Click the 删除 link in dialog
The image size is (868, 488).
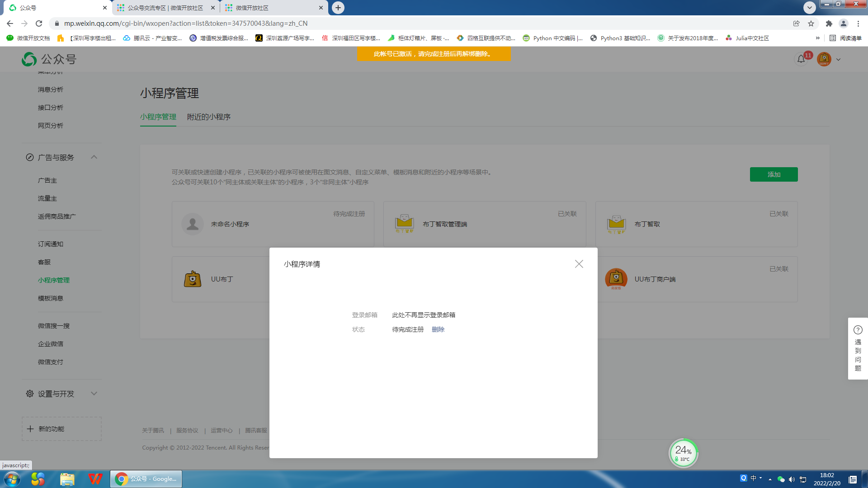coord(438,329)
